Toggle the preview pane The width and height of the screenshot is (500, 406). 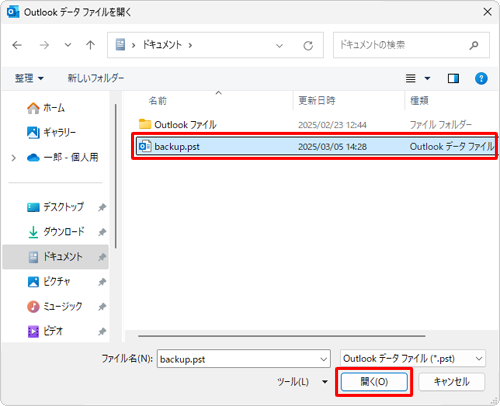(453, 78)
